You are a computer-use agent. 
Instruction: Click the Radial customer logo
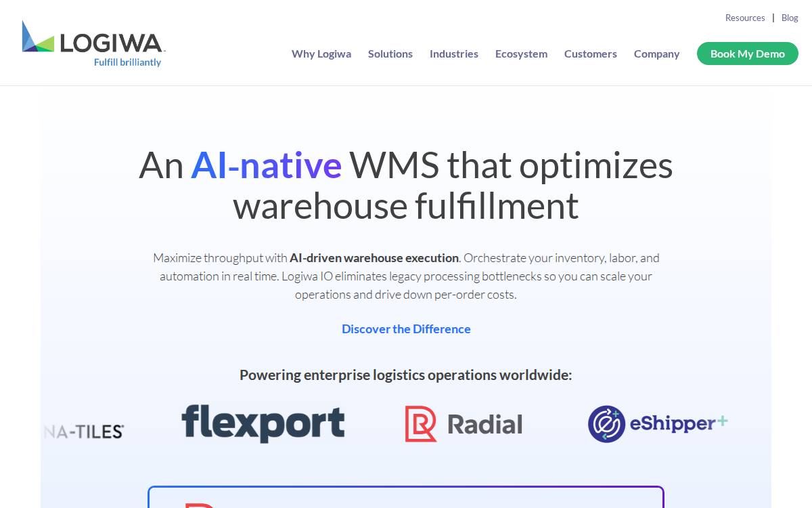(464, 424)
